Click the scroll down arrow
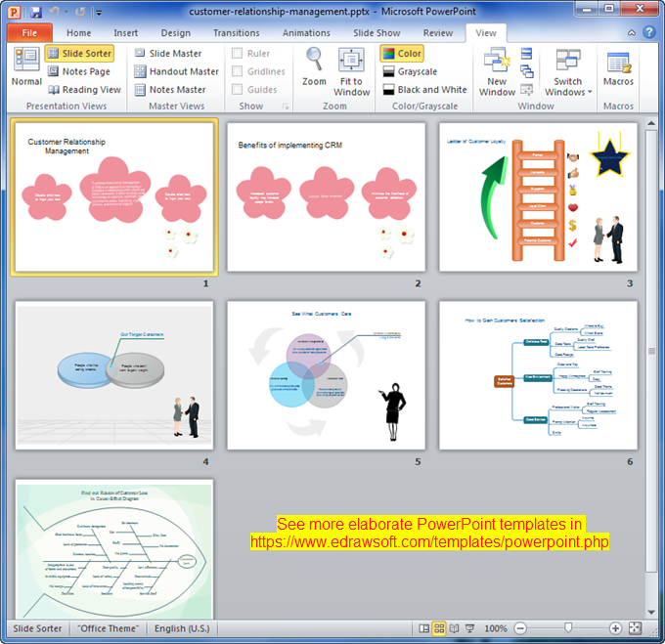Screen dimensions: 665x644 [651, 612]
